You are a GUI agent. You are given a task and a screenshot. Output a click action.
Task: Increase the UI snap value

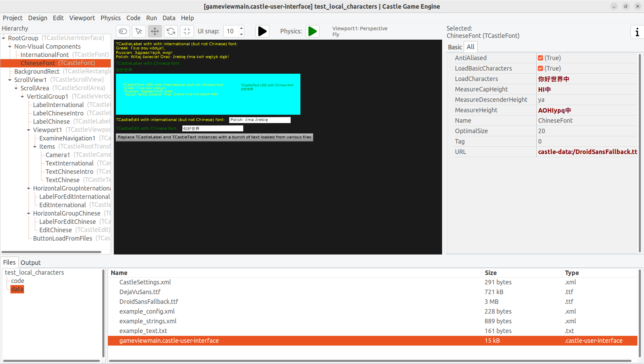tap(242, 28)
